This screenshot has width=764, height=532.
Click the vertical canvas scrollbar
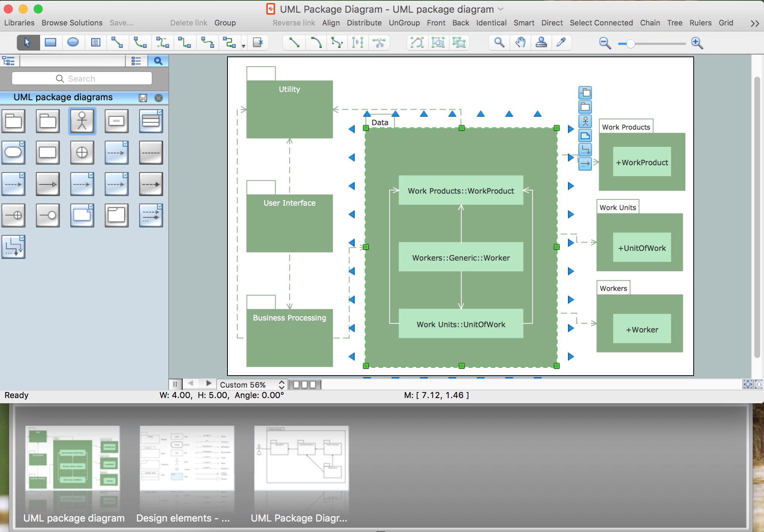pos(757,217)
